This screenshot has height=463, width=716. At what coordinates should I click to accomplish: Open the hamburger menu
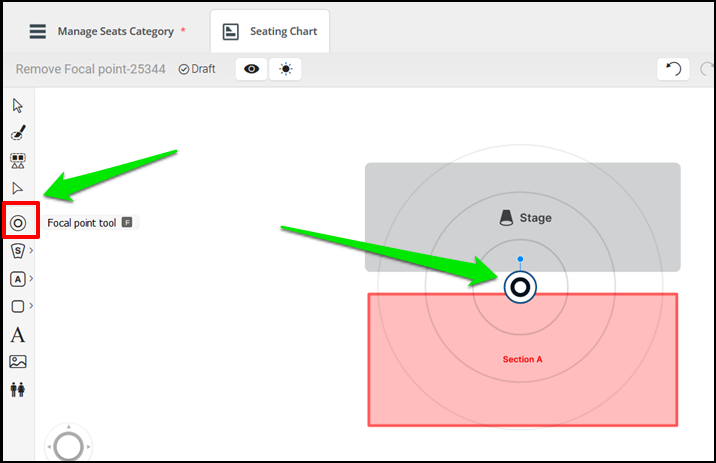coord(37,31)
